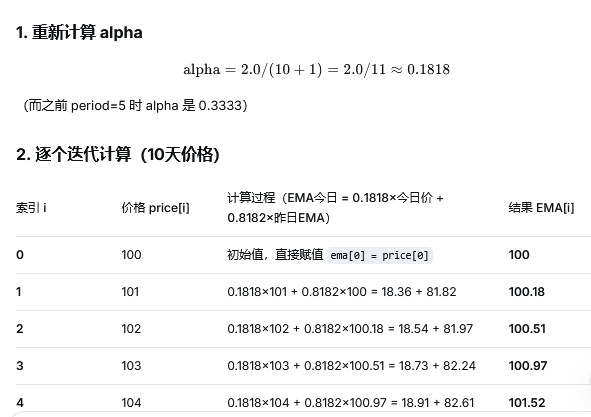Click the alpha formula equation
591x417 pixels.
click(317, 69)
